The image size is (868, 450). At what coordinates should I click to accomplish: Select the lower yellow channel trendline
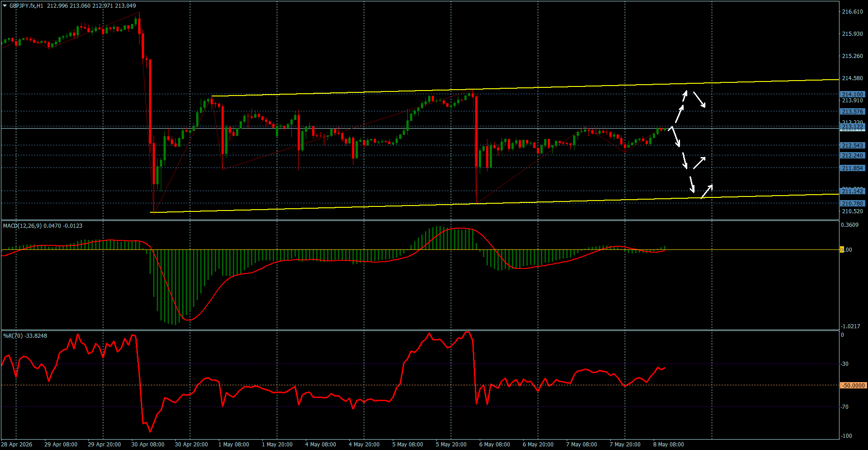[x=495, y=203]
